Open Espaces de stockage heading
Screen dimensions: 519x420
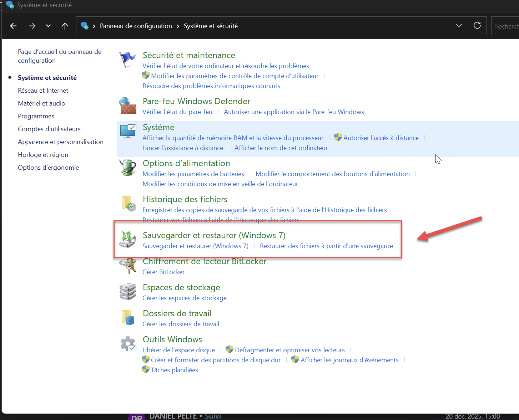pos(181,287)
